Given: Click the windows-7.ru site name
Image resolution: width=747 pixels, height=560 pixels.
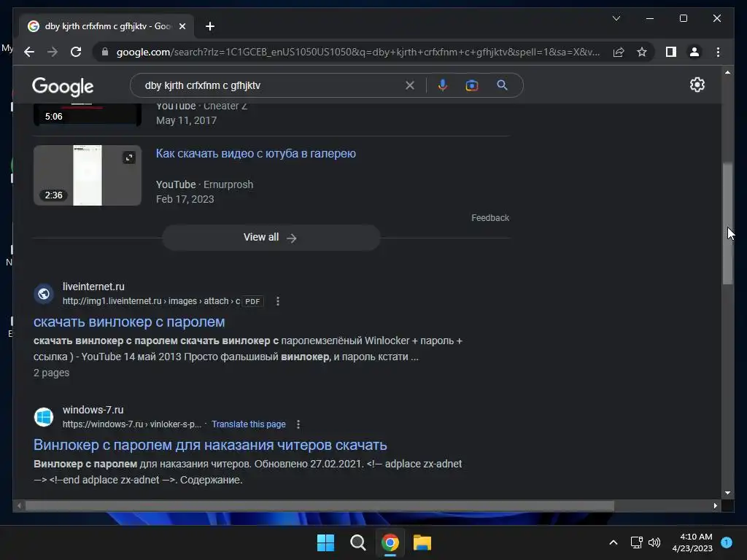Looking at the screenshot, I should [93, 410].
